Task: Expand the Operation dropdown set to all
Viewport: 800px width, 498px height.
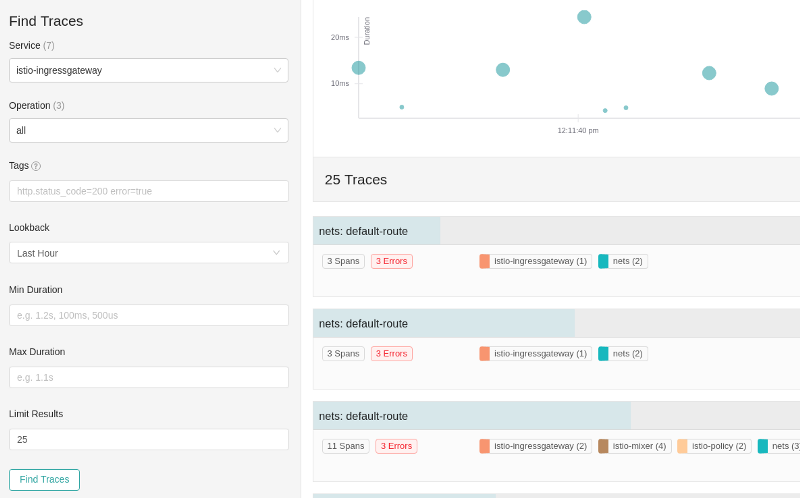Action: tap(148, 130)
